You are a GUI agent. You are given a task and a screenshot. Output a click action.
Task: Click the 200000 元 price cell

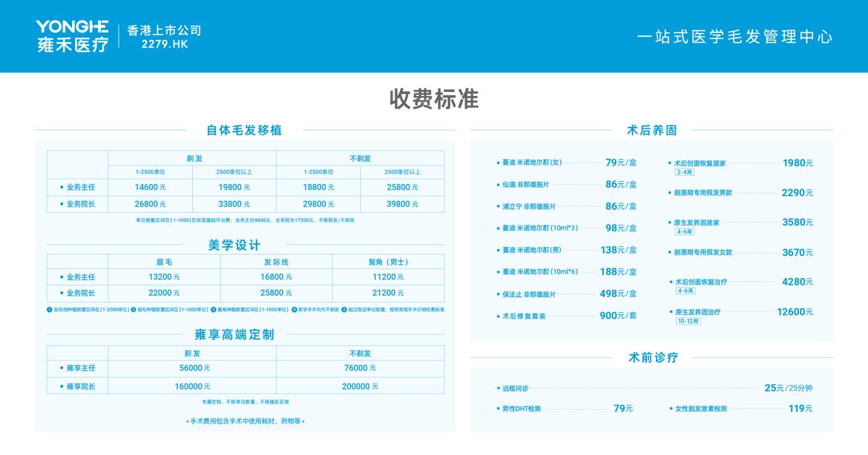[360, 386]
